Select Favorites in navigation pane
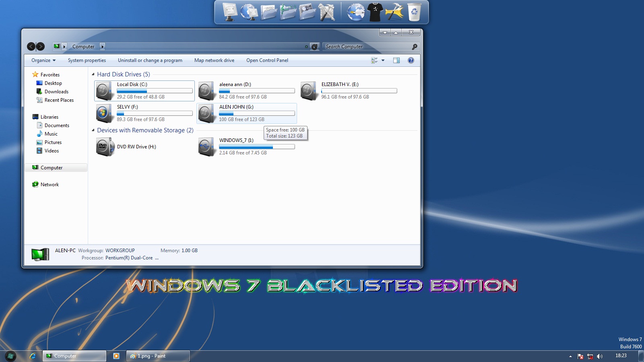 [x=46, y=75]
